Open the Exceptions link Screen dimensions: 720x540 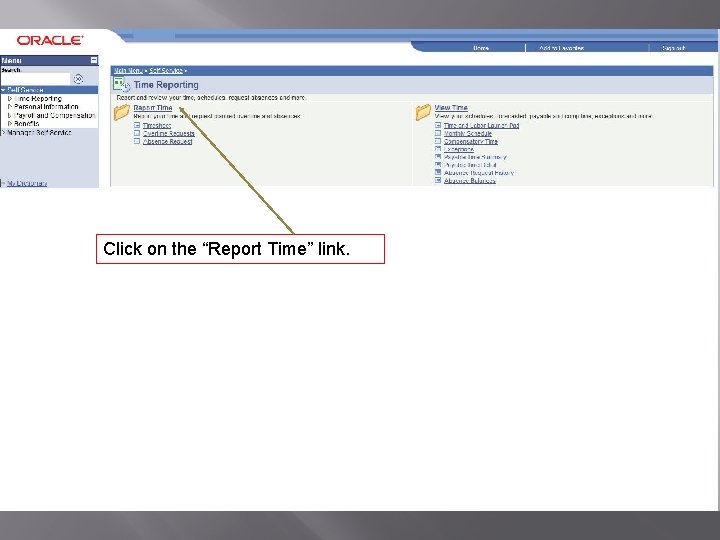tap(459, 149)
